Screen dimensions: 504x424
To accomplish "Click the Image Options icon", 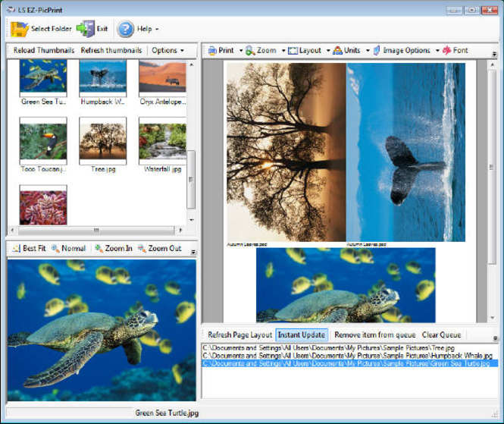I will tap(377, 51).
